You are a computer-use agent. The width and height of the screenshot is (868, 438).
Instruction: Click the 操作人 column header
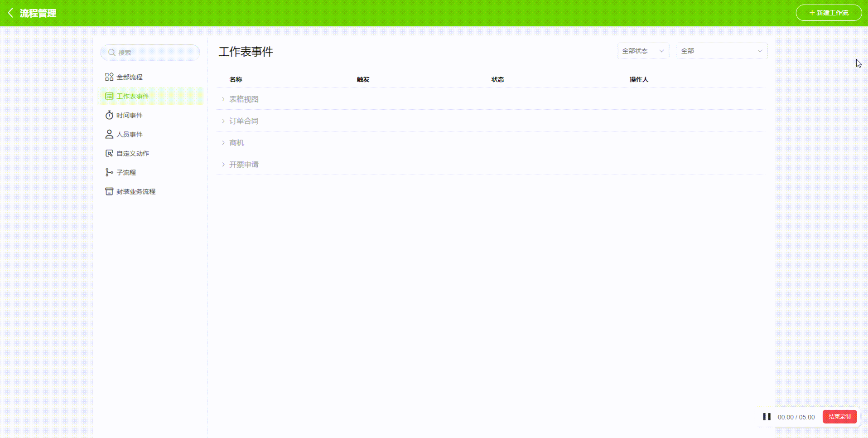click(x=639, y=79)
